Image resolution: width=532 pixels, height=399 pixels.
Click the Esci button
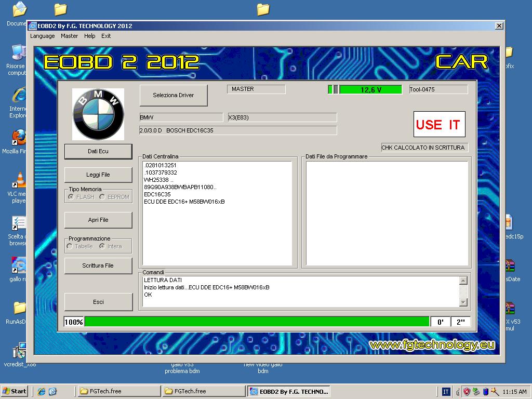[98, 302]
